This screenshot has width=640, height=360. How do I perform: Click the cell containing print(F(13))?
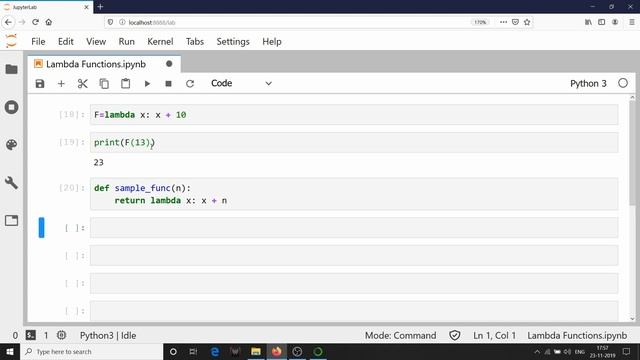point(354,142)
